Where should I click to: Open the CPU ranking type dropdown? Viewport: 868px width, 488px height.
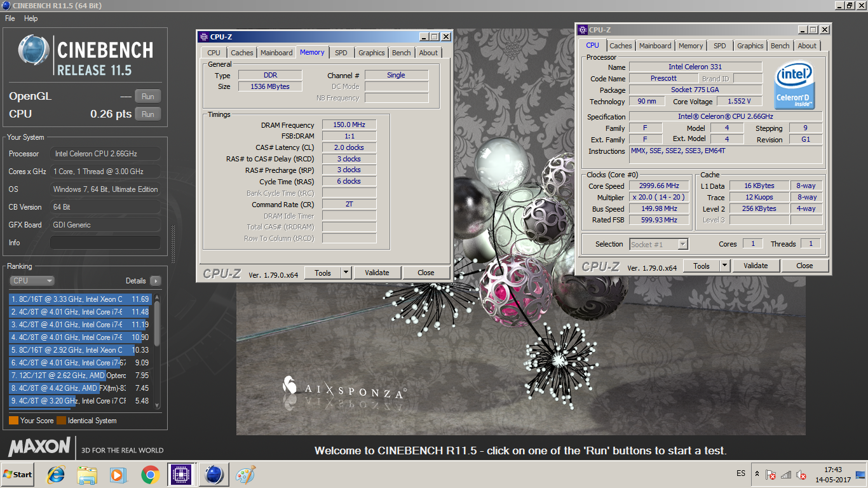[x=32, y=280]
